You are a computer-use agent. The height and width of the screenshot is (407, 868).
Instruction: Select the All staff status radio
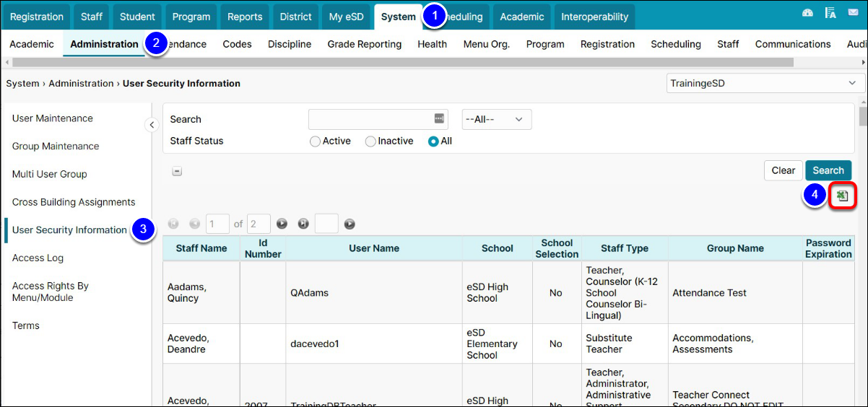433,141
